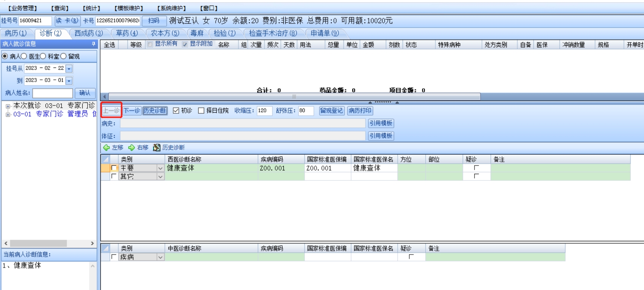644x290 pixels.
Task: Open the 【系统维护】 menu
Action: [x=172, y=8]
